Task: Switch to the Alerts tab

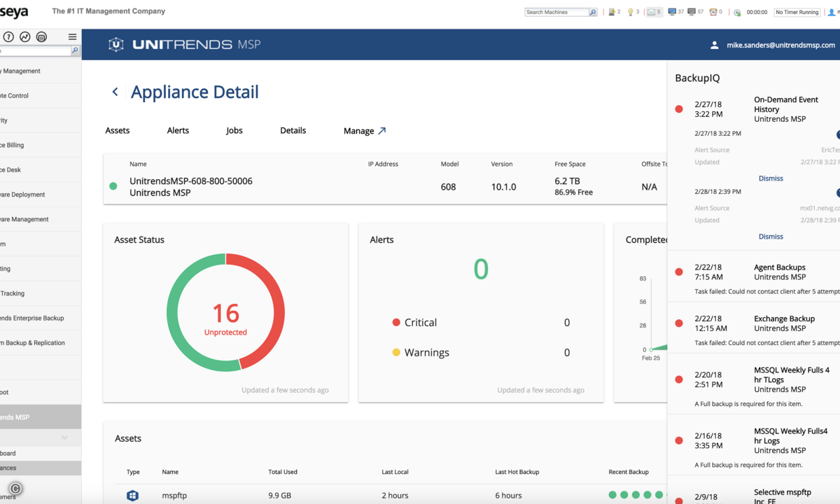Action: (178, 130)
